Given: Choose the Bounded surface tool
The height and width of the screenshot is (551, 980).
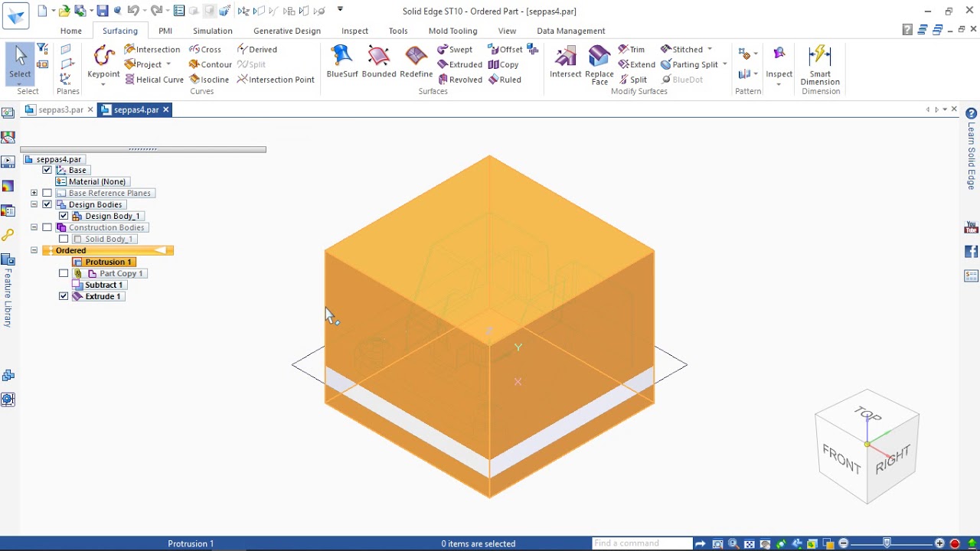Looking at the screenshot, I should [379, 61].
